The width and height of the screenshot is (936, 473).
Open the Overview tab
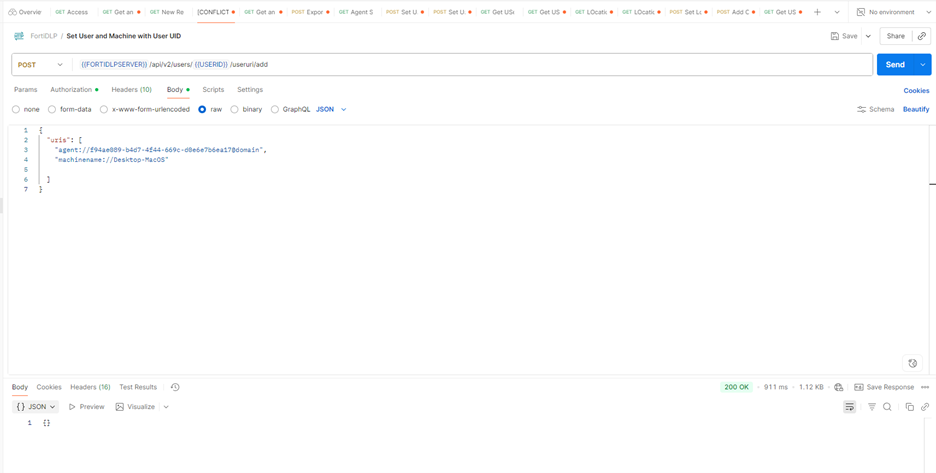click(25, 12)
